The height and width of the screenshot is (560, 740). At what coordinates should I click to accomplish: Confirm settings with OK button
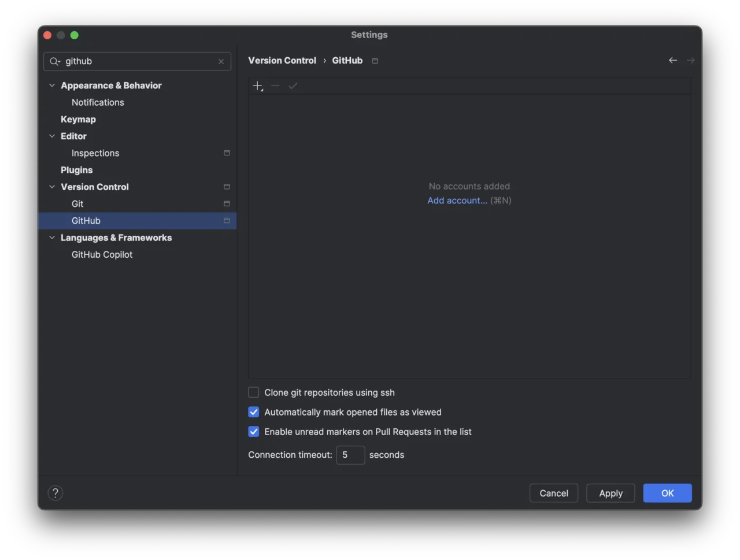pos(667,493)
